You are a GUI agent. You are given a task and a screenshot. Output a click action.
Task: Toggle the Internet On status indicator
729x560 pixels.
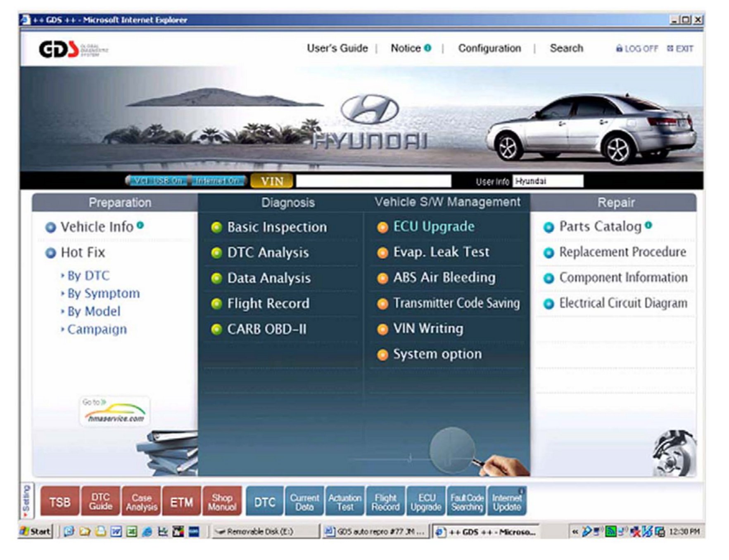pyautogui.click(x=217, y=181)
